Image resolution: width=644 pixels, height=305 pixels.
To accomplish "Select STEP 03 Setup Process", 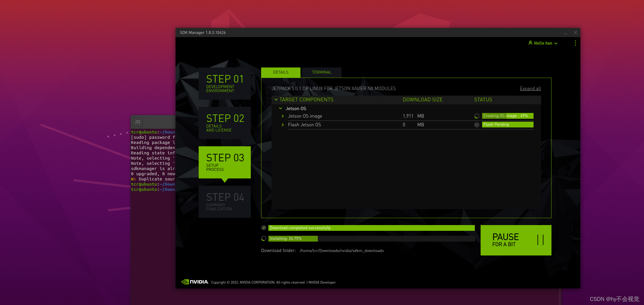I will (225, 162).
